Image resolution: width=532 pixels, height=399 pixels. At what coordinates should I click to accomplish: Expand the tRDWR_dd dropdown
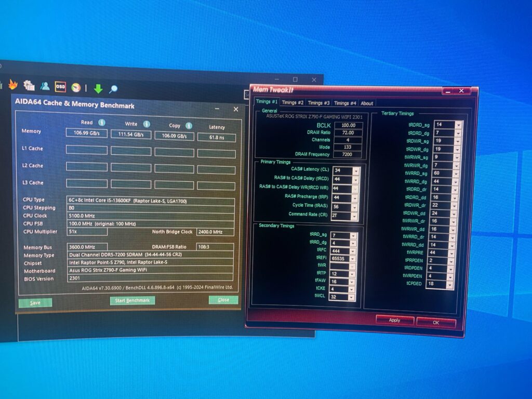(454, 214)
